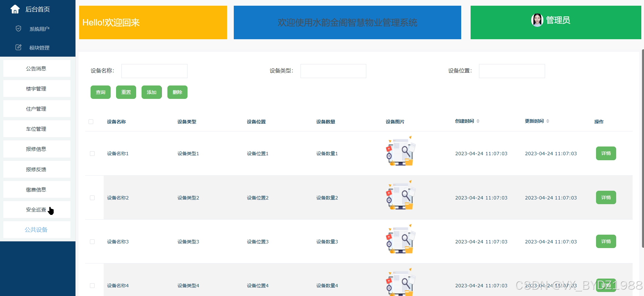The height and width of the screenshot is (296, 644).
Task: Open device image thumbnail for 设备名称3
Action: tap(401, 239)
